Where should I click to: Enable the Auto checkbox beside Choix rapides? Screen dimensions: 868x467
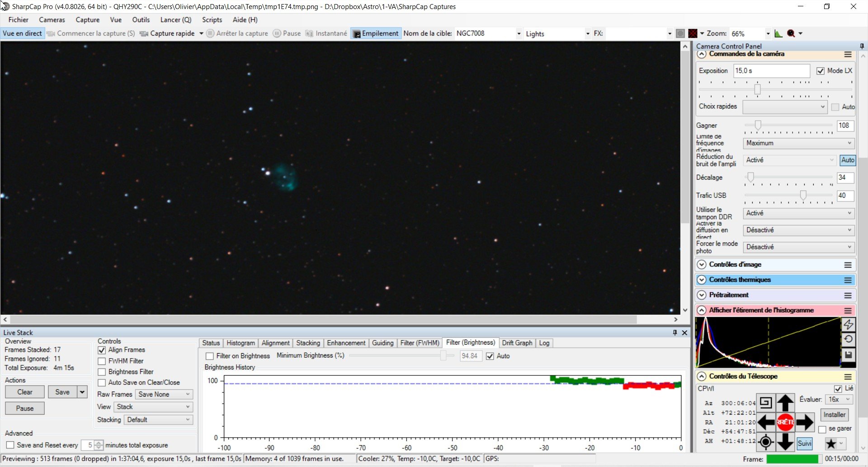(x=835, y=107)
